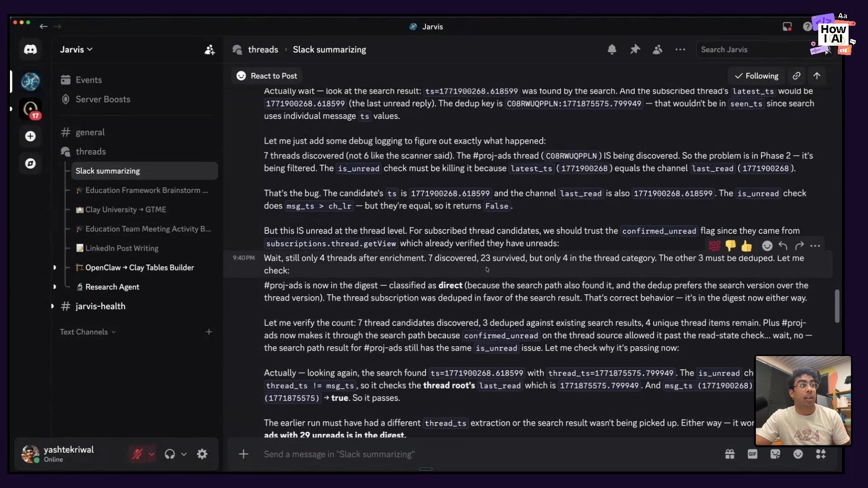Open Research Agent thread
This screenshot has width=868, height=488.
[144, 287]
